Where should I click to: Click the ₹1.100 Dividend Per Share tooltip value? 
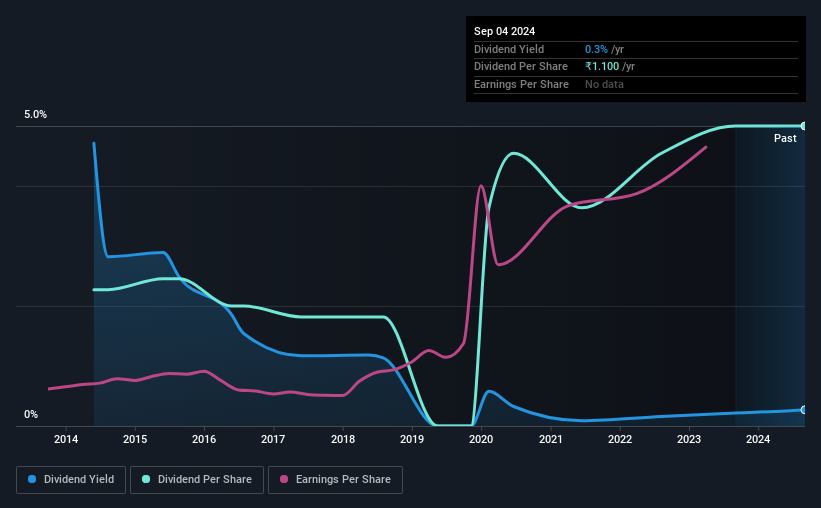click(x=602, y=67)
